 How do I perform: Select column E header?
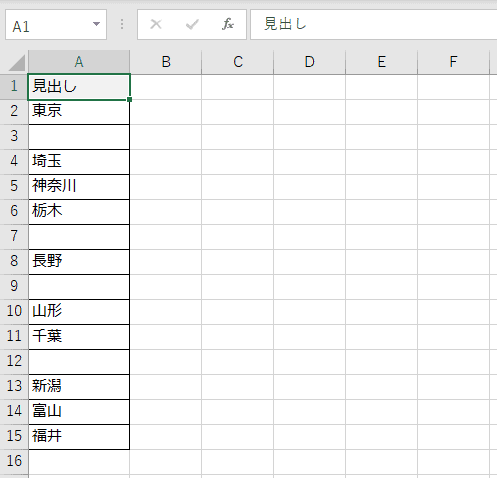pyautogui.click(x=382, y=62)
